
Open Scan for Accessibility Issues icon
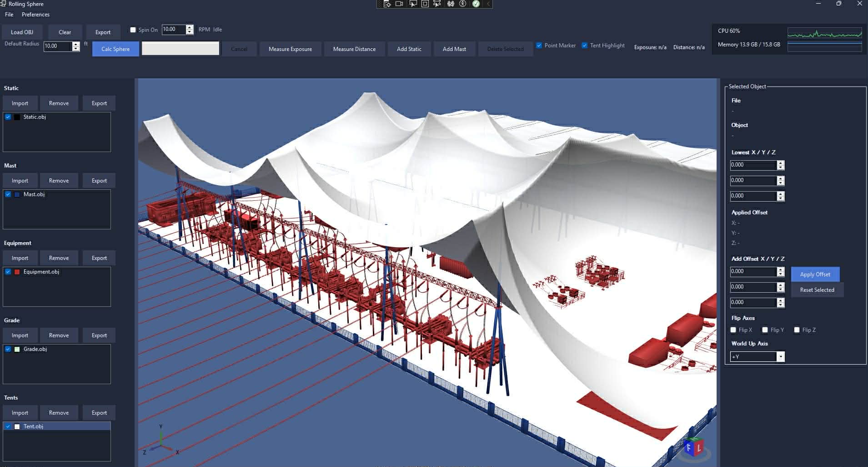[463, 4]
